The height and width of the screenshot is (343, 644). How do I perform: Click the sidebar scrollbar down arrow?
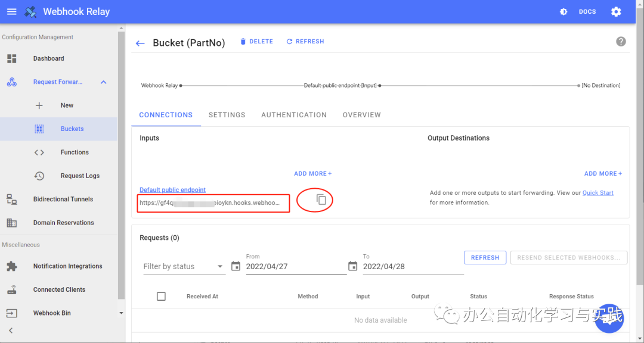(x=121, y=313)
